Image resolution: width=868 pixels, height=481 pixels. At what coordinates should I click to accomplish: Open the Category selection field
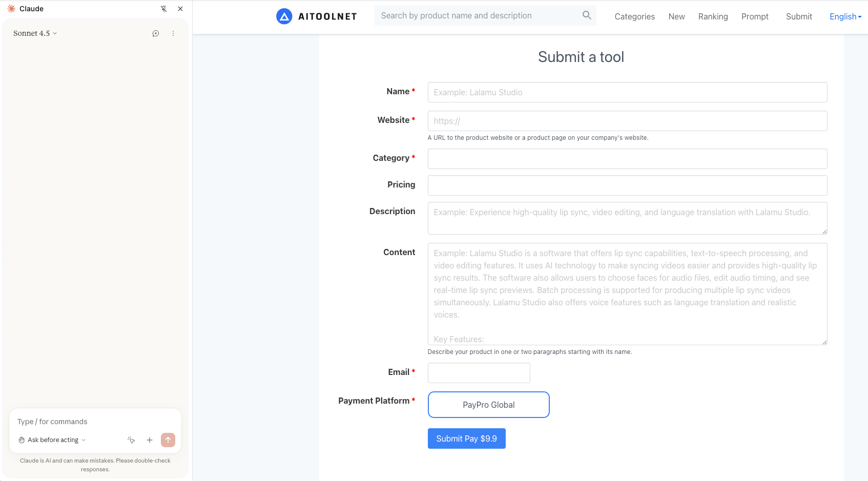click(627, 159)
